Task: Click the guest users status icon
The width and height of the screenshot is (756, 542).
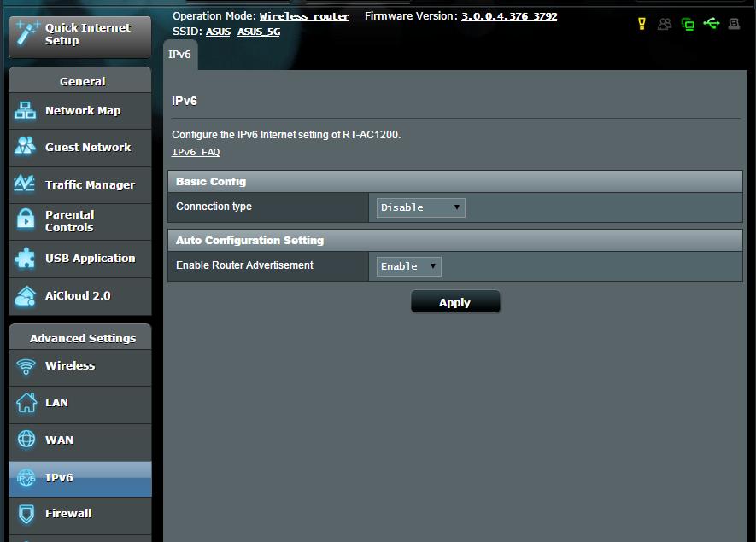Action: 665,24
